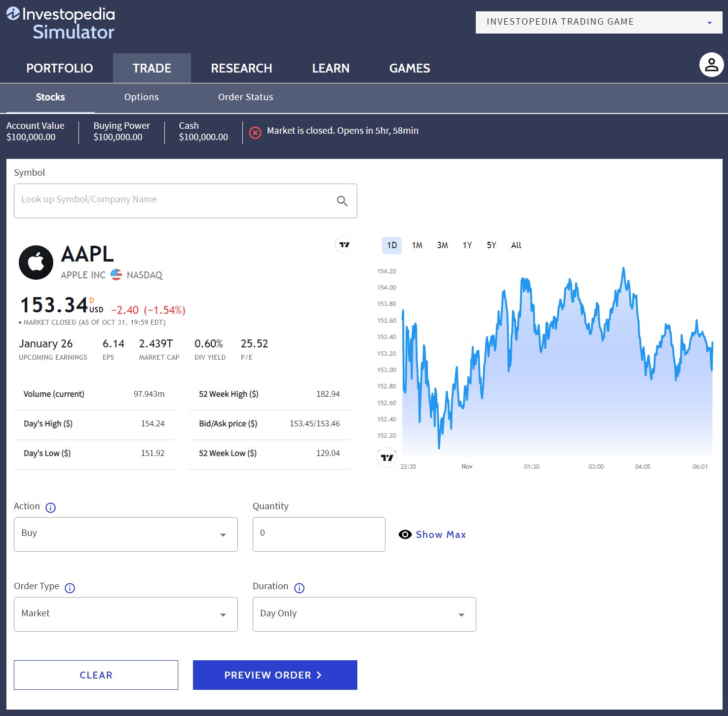Click the Day's High value 154.24
Viewport: 728px width, 716px height.
pos(153,423)
